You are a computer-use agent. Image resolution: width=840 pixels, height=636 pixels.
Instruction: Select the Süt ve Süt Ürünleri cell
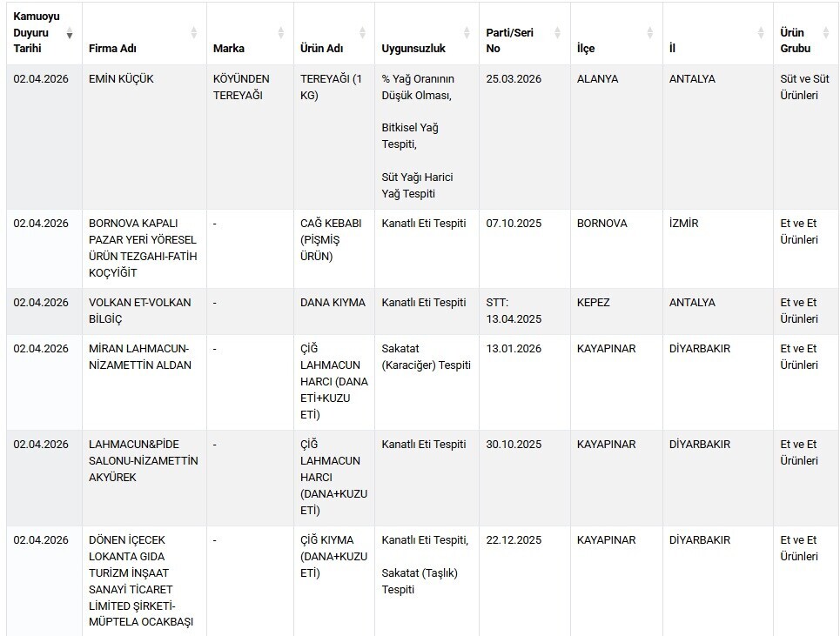click(x=804, y=87)
